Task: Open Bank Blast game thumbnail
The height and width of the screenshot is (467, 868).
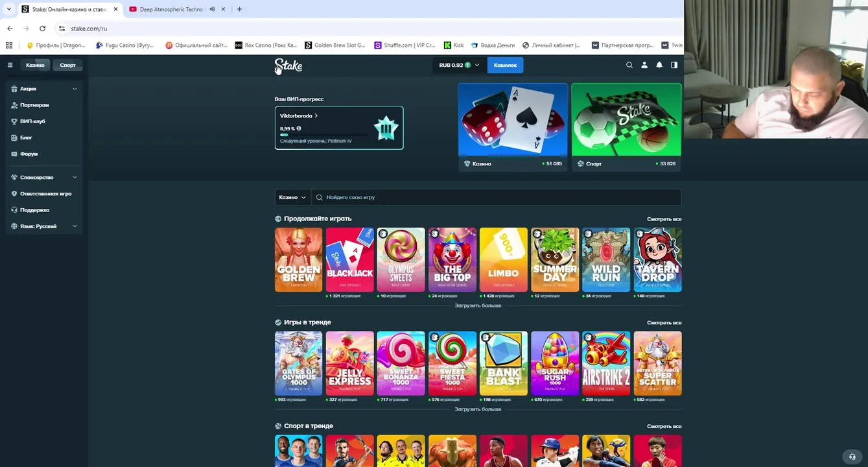Action: click(x=503, y=363)
